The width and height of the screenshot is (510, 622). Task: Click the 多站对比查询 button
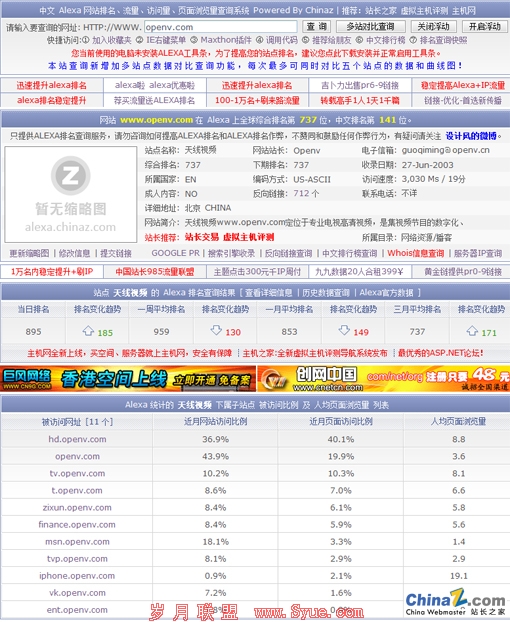click(x=371, y=27)
